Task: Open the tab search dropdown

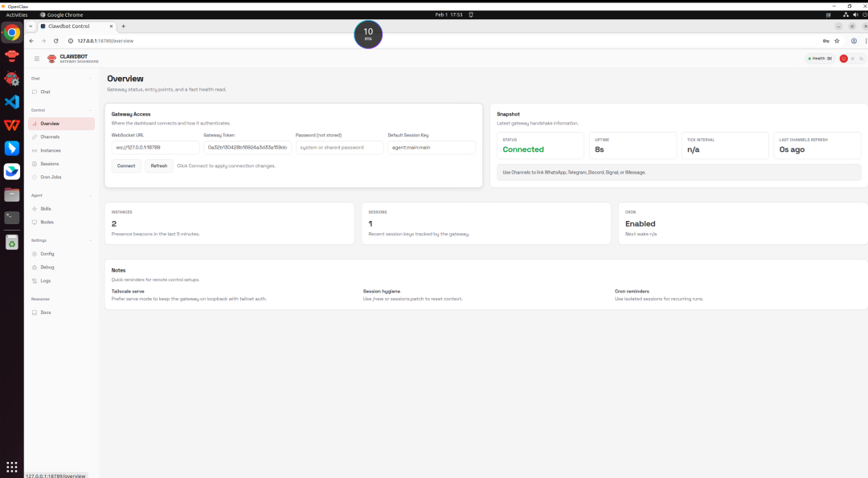Action: point(31,26)
